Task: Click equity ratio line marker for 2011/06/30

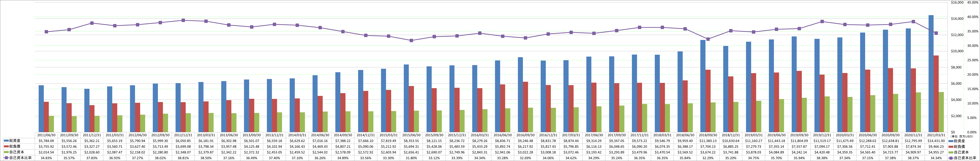Action: (x=46, y=32)
